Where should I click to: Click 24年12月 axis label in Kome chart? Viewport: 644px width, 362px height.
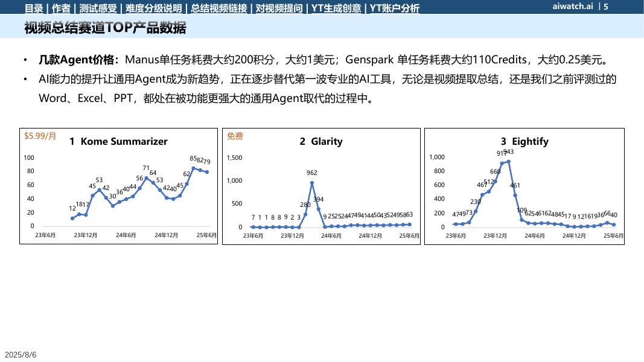pos(167,235)
